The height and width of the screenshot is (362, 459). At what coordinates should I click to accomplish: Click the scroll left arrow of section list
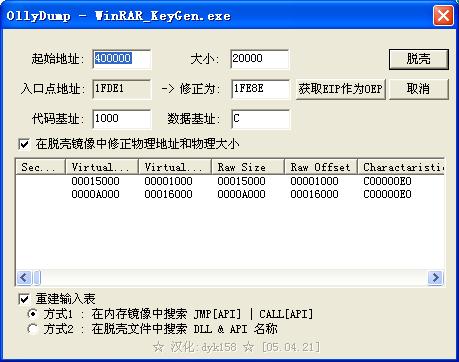click(x=24, y=277)
